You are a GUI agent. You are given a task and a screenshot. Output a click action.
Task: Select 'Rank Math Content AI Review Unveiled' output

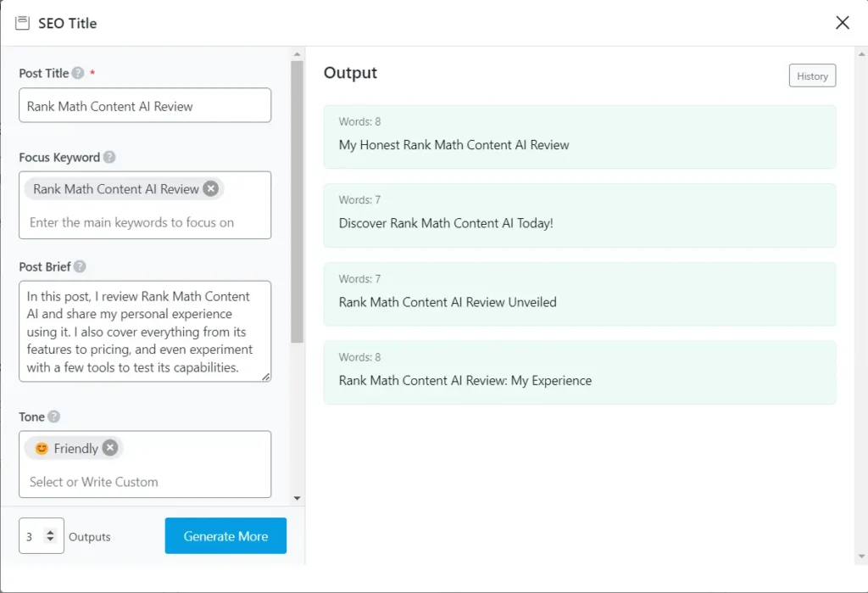tap(580, 294)
